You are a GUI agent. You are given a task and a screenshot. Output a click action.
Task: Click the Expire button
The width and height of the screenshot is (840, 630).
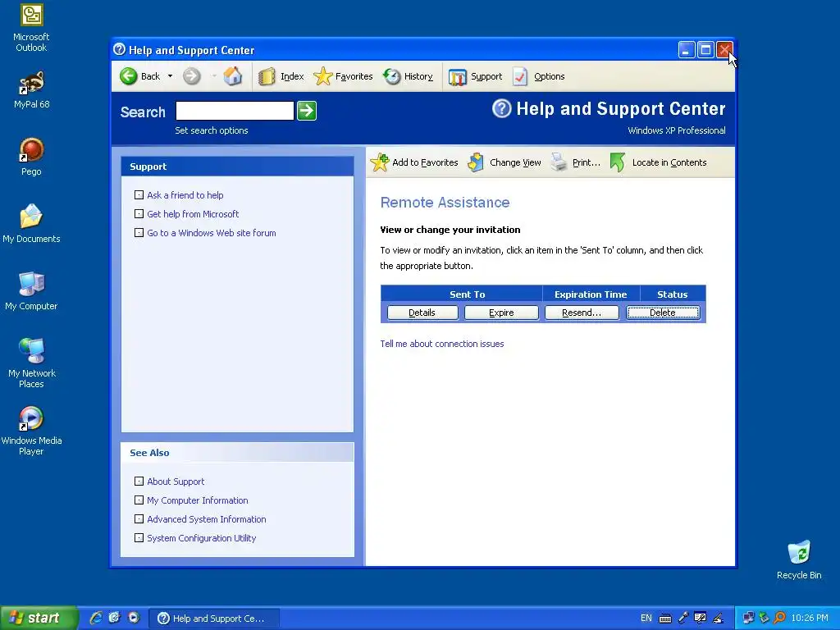tap(501, 313)
